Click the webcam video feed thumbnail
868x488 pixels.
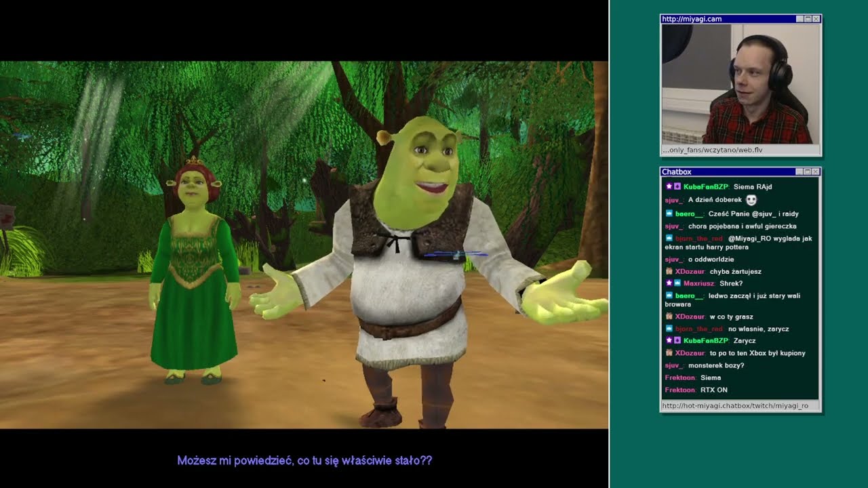(741, 84)
